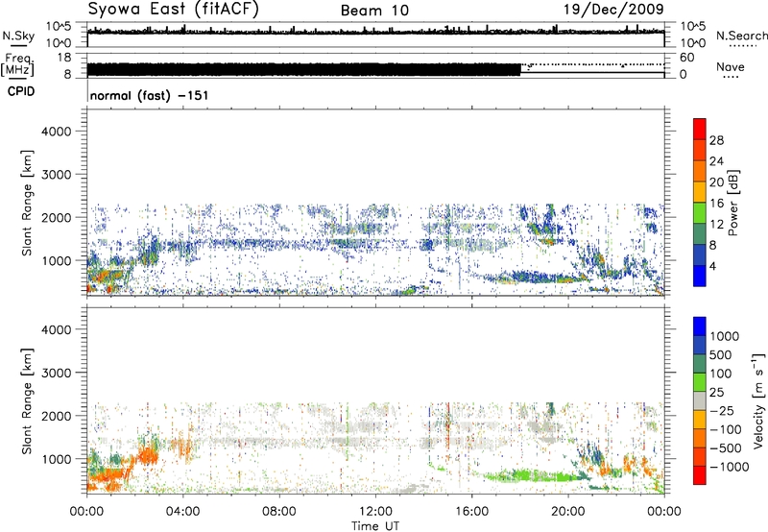The image size is (768, 532).
Task: Click the '3000' label on velocity panel axis
Action: pyautogui.click(x=57, y=373)
